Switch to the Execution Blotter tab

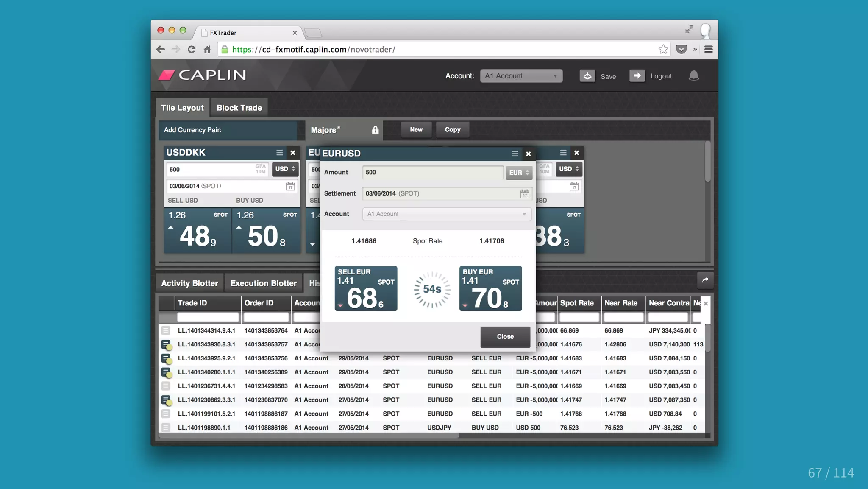263,283
